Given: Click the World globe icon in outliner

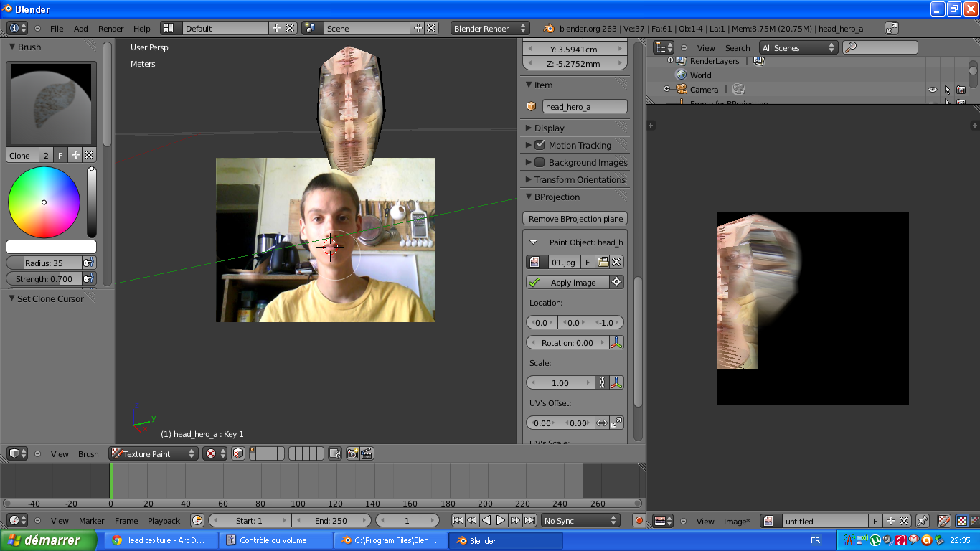Looking at the screenshot, I should (682, 75).
